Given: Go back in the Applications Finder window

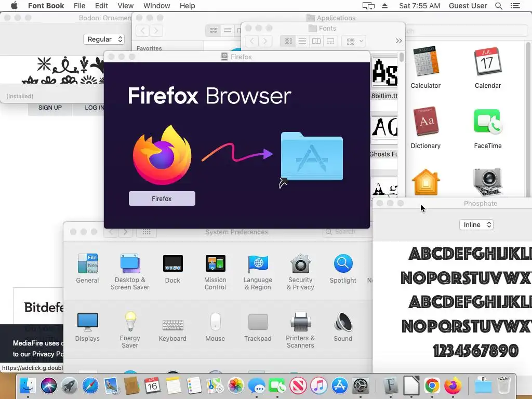Looking at the screenshot, I should [142, 31].
